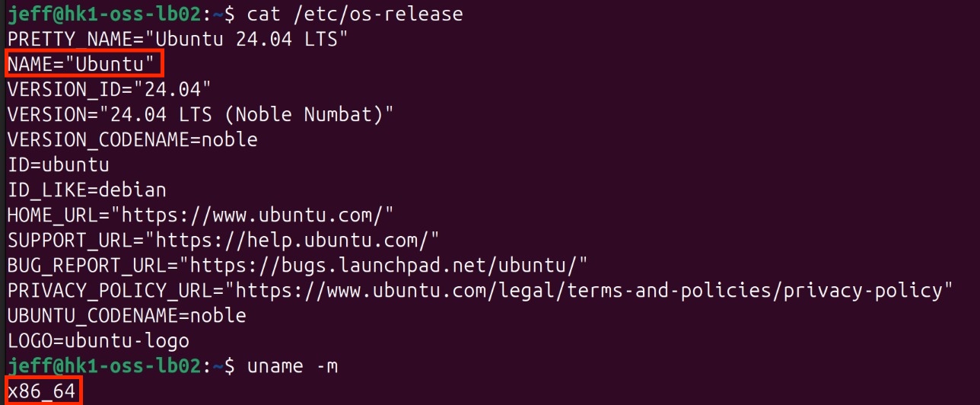
Task: Click the UBUNTU_CODENAME=noble line
Action: click(x=126, y=315)
